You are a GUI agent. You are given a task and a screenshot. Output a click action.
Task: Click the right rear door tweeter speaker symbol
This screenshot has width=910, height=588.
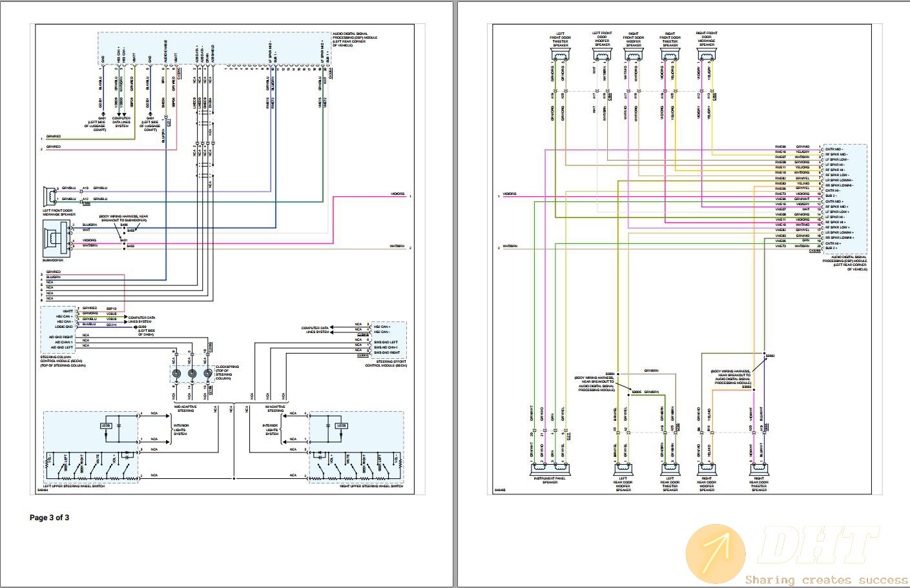click(x=759, y=471)
